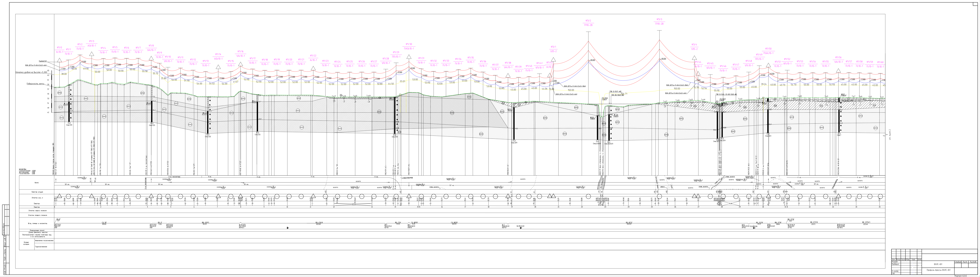The image size is (980, 277).
Task: Select support label "№1/22"
Action: pyautogui.click(x=313, y=56)
